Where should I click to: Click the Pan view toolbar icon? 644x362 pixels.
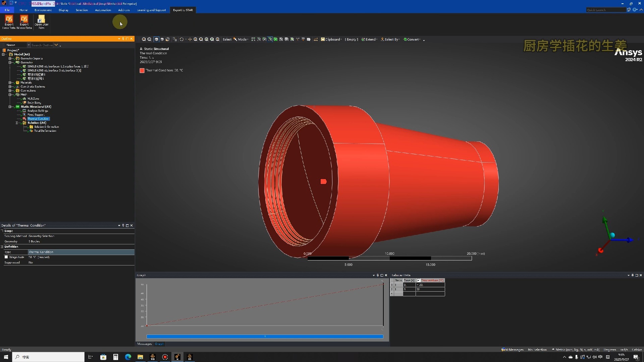[190, 40]
